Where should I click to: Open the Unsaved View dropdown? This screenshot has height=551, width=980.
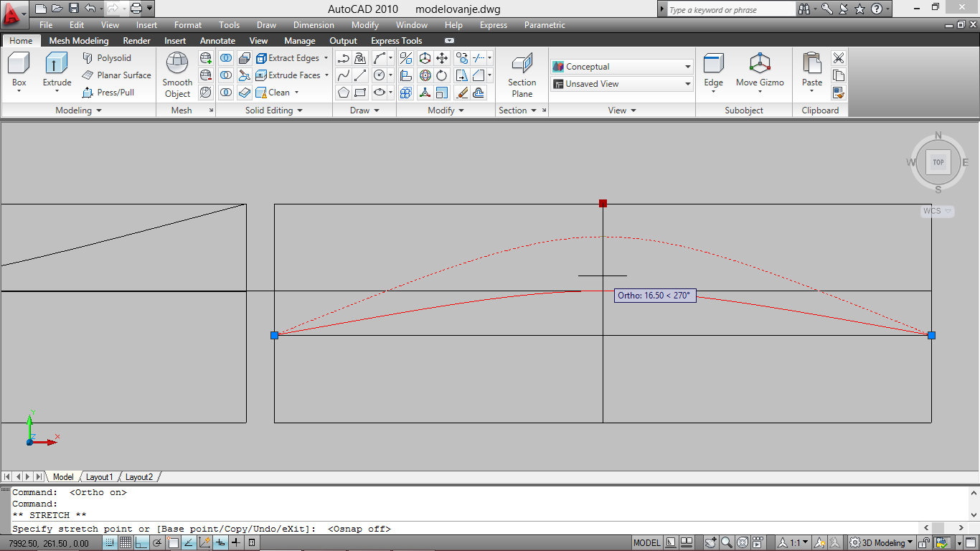(x=621, y=84)
